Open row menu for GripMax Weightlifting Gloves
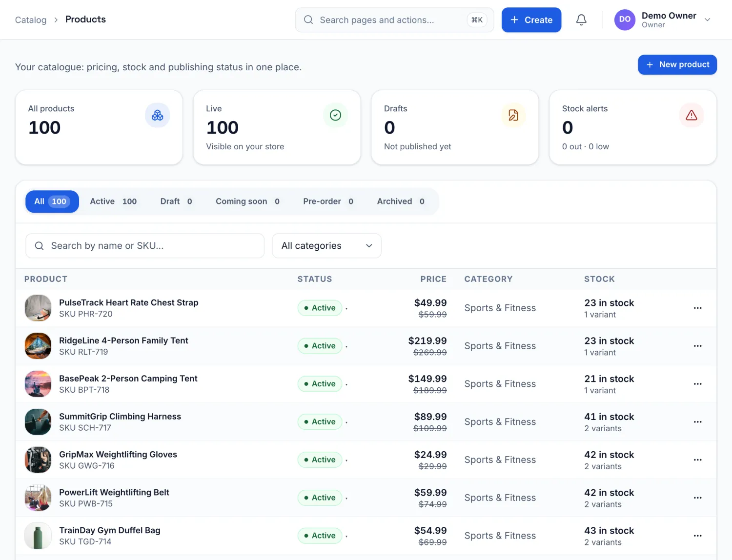 (x=698, y=460)
